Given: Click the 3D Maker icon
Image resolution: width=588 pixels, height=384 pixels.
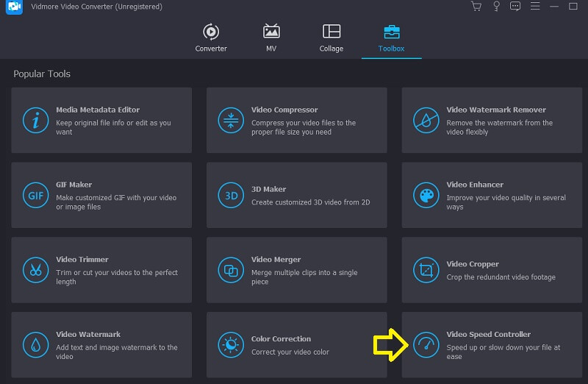Looking at the screenshot, I should click(231, 196).
